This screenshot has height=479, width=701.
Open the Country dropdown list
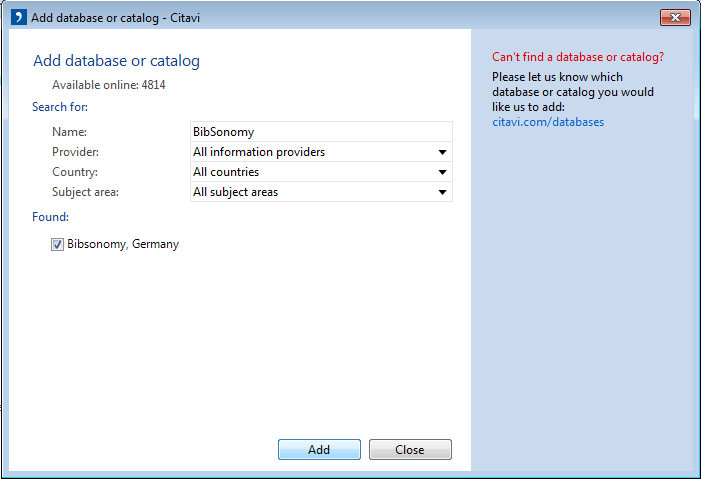[x=321, y=172]
